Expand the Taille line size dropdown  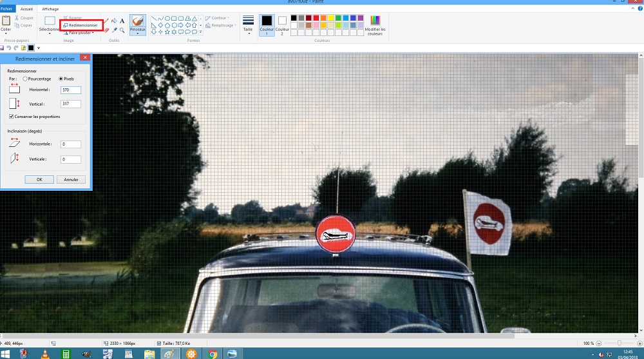[248, 26]
